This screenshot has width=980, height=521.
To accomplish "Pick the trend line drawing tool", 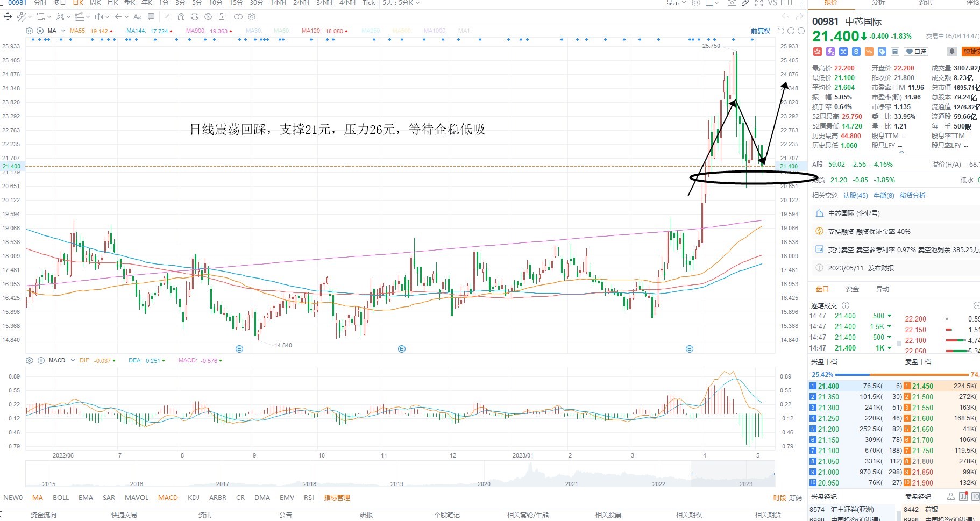I will [x=22, y=17].
